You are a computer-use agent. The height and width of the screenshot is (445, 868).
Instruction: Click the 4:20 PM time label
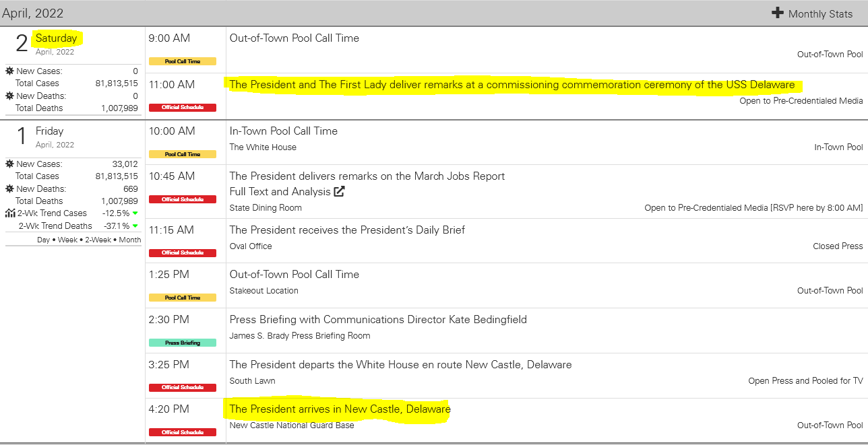click(x=169, y=409)
